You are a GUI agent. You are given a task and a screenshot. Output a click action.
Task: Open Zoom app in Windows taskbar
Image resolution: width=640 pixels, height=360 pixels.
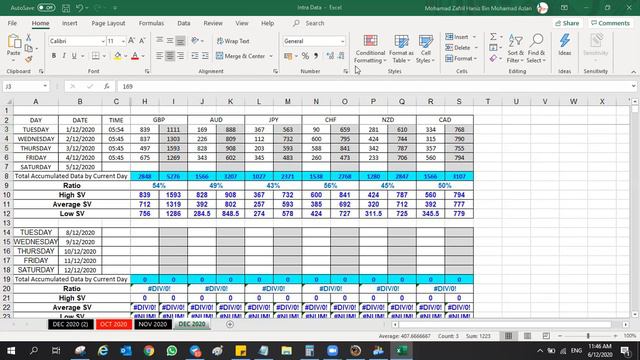[x=332, y=351]
